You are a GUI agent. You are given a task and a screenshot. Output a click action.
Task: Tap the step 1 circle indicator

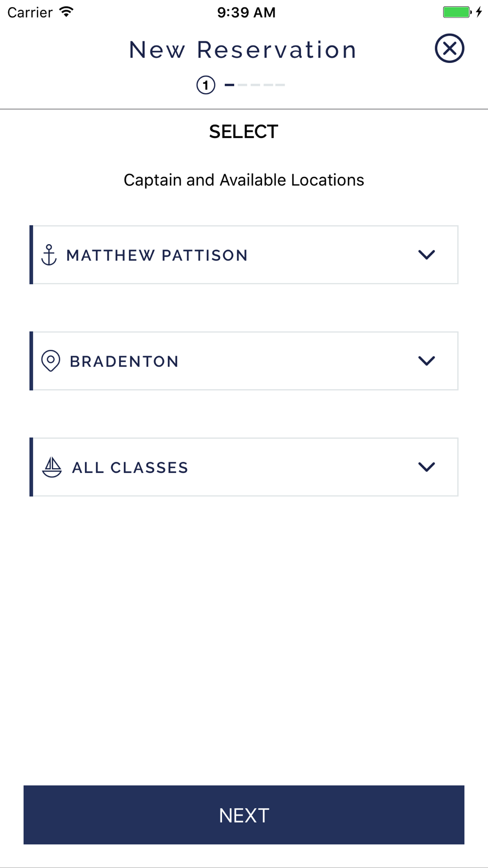point(206,85)
